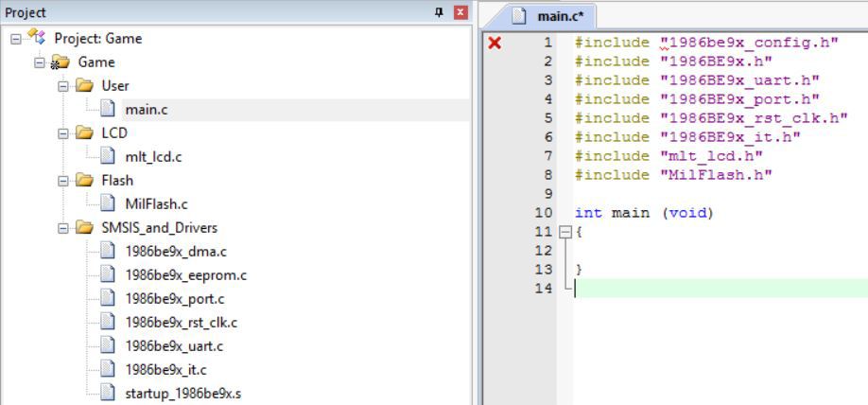Screen dimensions: 868x405
Task: Collapse the Flash folder group
Action: pos(62,181)
